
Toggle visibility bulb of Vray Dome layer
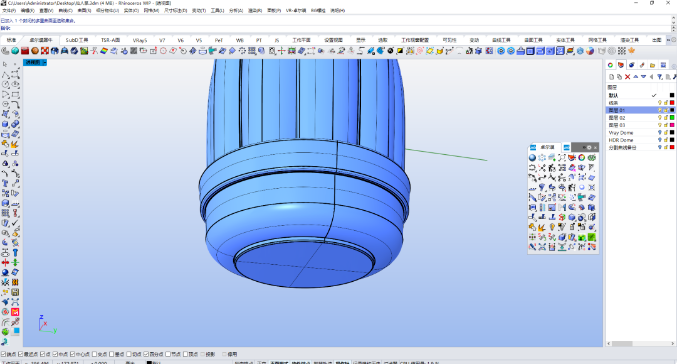click(x=660, y=133)
